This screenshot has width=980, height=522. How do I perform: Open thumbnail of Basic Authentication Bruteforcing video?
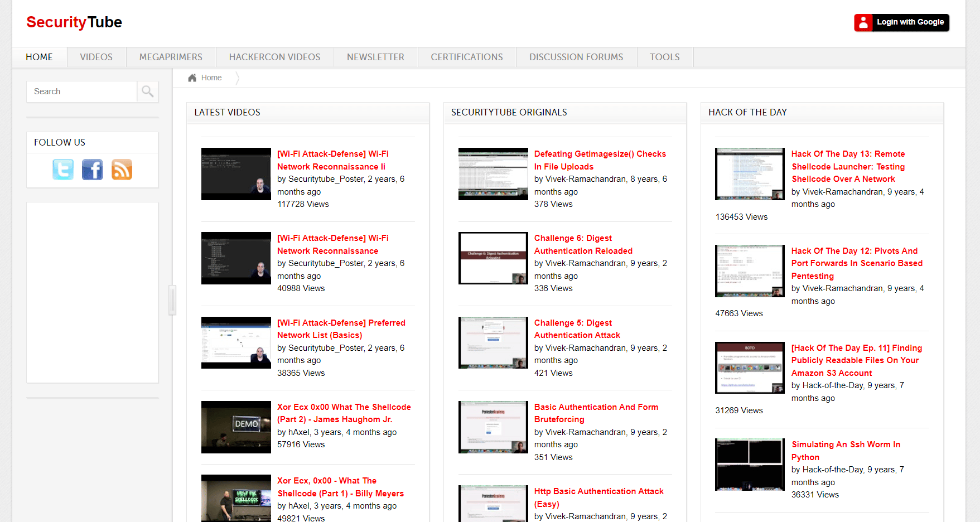point(493,427)
